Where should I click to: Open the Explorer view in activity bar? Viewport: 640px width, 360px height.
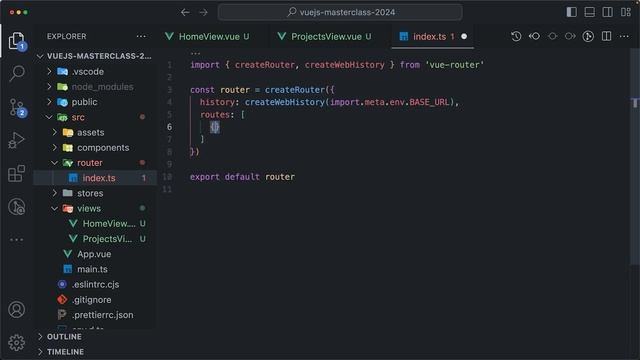pyautogui.click(x=16, y=40)
